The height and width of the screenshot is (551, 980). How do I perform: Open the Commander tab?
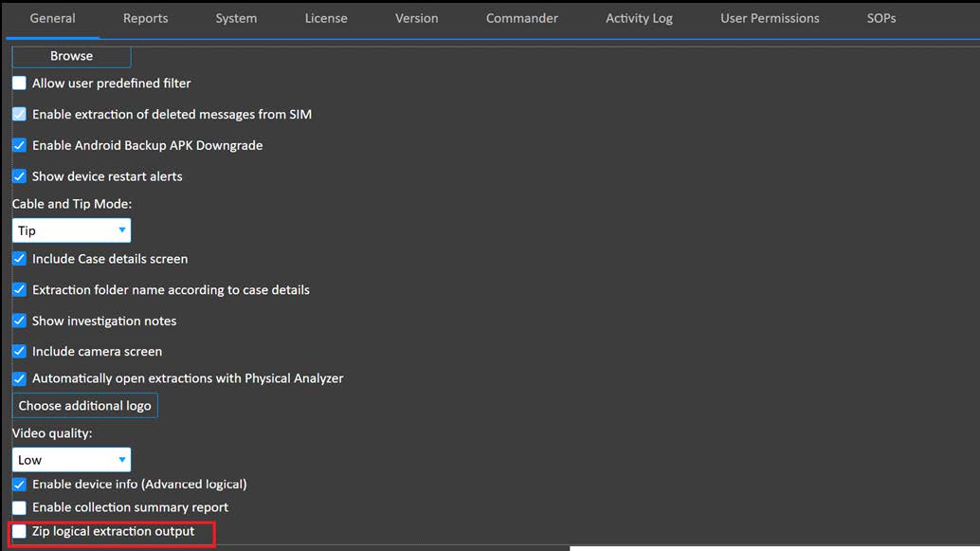click(521, 18)
